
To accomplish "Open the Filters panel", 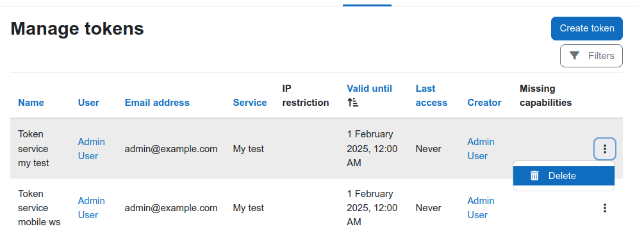I will (x=591, y=56).
